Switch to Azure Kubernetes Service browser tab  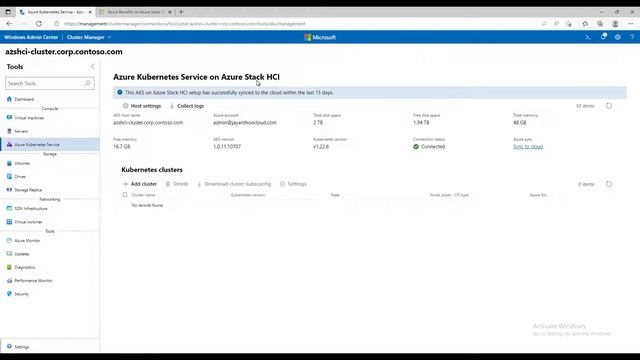56,12
